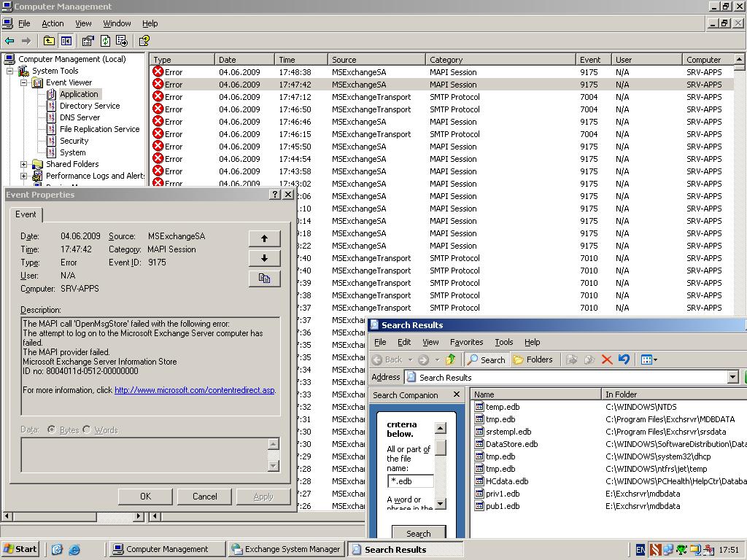
Task: Select the DNS Server log in tree
Action: coord(80,117)
